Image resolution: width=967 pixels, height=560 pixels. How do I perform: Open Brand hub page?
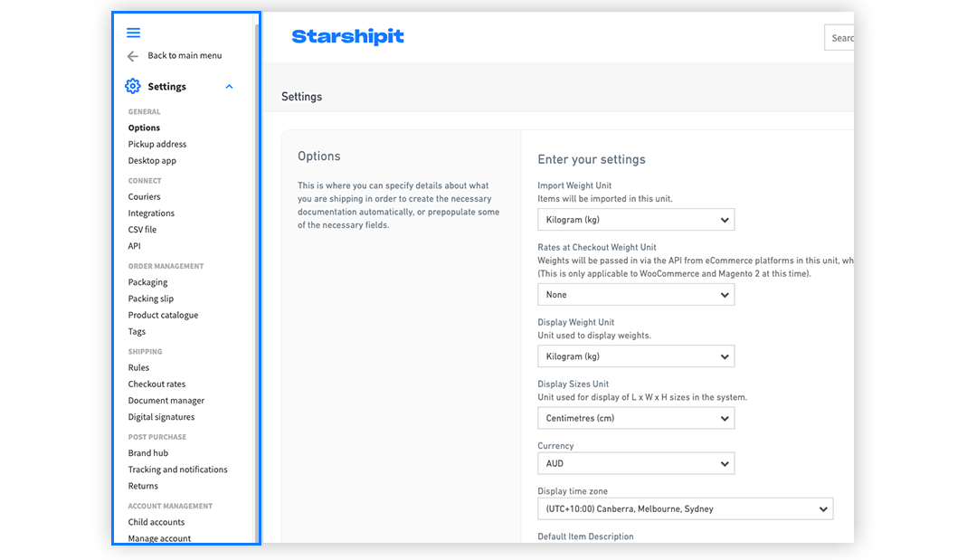[x=148, y=453]
